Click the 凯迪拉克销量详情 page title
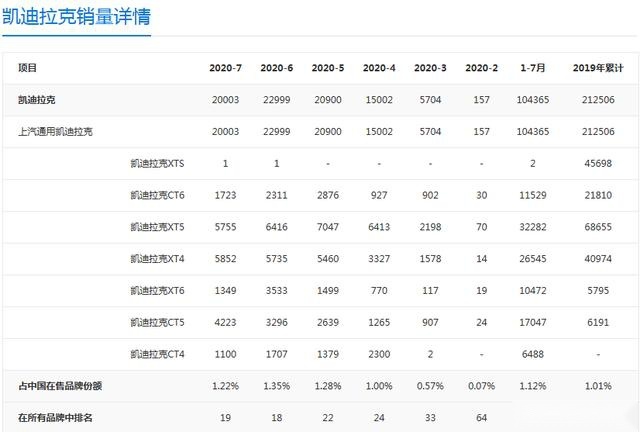 point(76,17)
